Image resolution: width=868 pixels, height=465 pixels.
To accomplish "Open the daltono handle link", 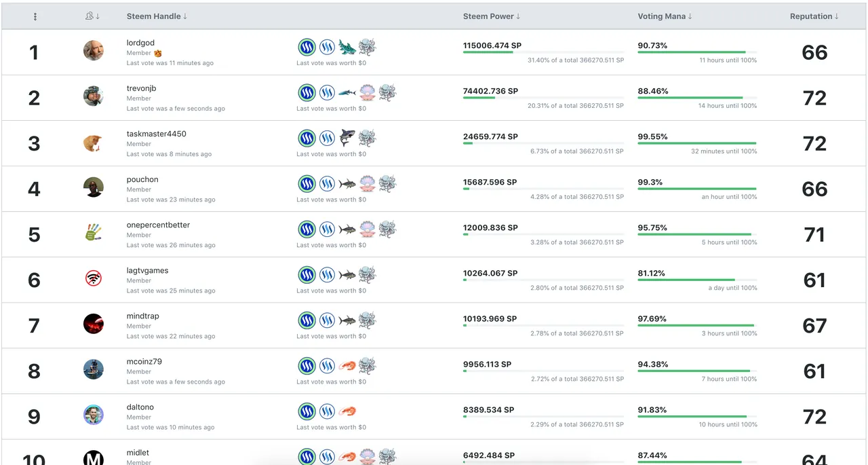I will [140, 407].
